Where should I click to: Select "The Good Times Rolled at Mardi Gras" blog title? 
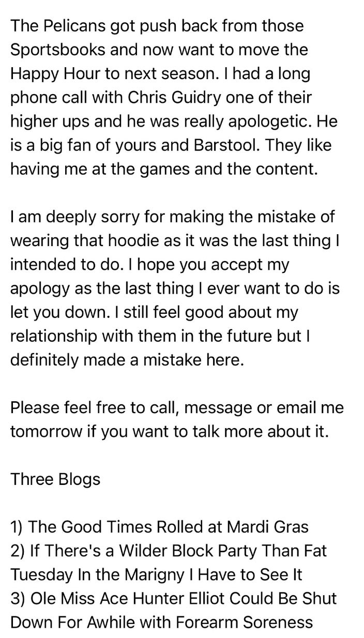point(159,527)
